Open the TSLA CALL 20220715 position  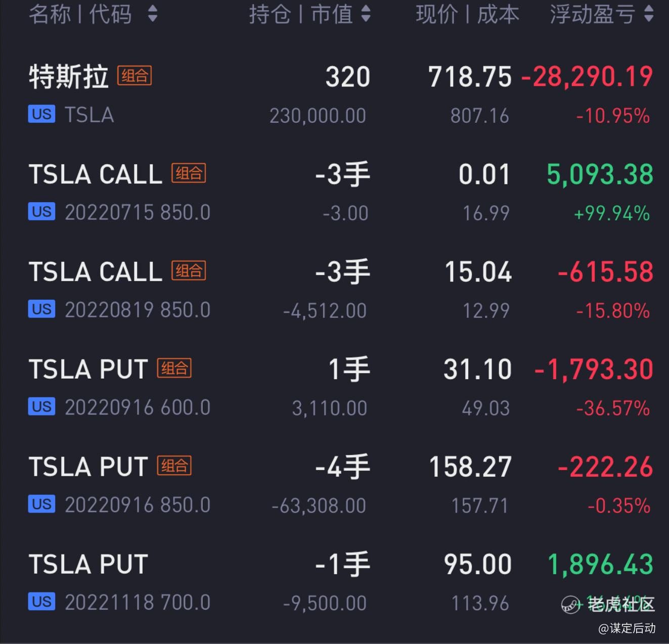point(334,193)
